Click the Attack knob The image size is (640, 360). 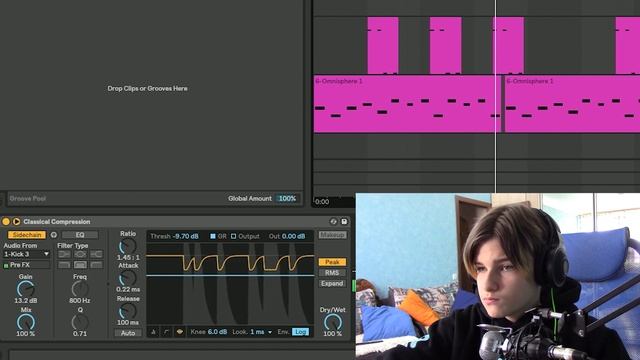point(128,278)
